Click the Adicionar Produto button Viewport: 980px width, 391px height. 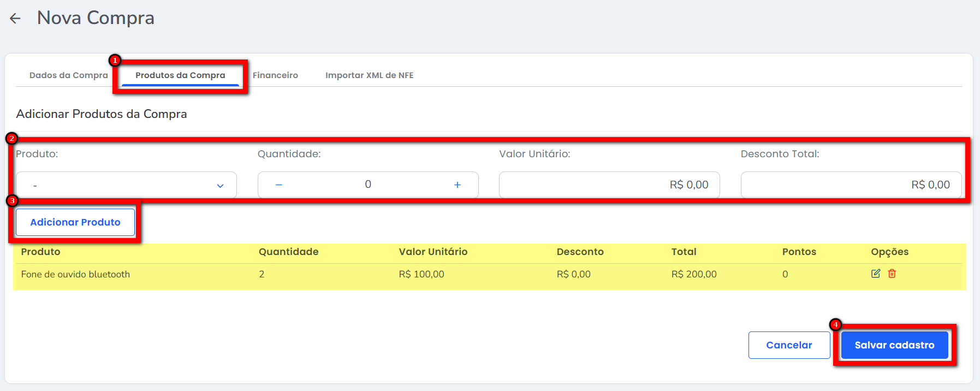75,222
